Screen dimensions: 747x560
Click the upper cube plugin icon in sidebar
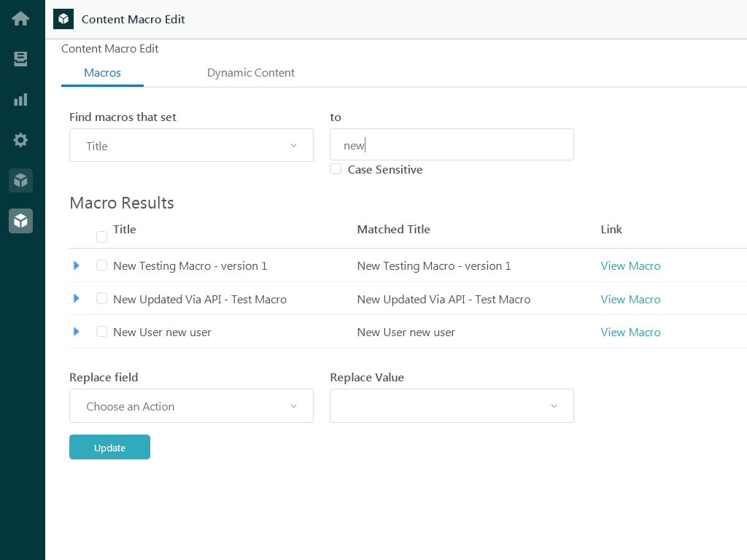click(20, 180)
